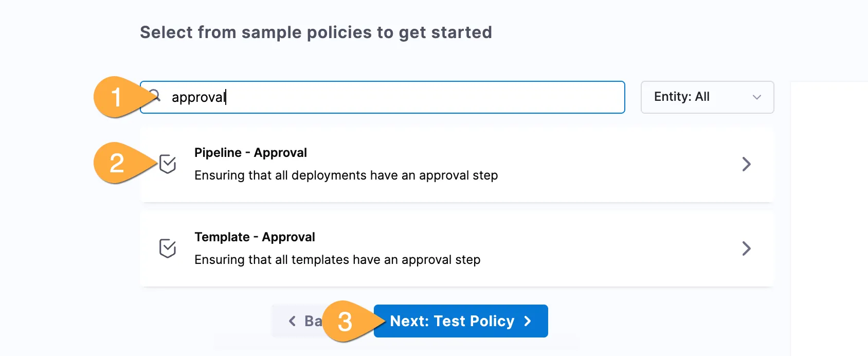This screenshot has height=356, width=868.
Task: Click the left arrow on Back button
Action: click(292, 321)
